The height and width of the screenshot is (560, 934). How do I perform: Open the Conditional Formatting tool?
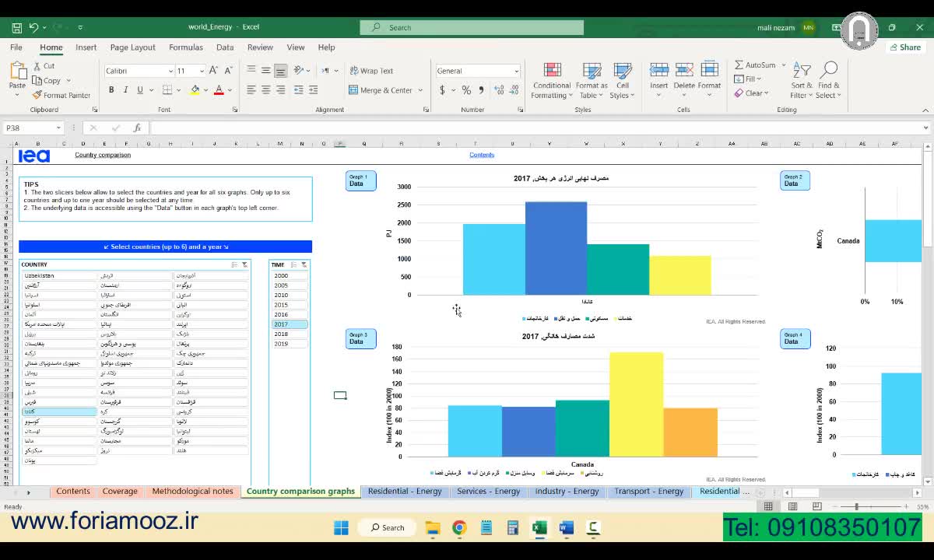pyautogui.click(x=552, y=81)
